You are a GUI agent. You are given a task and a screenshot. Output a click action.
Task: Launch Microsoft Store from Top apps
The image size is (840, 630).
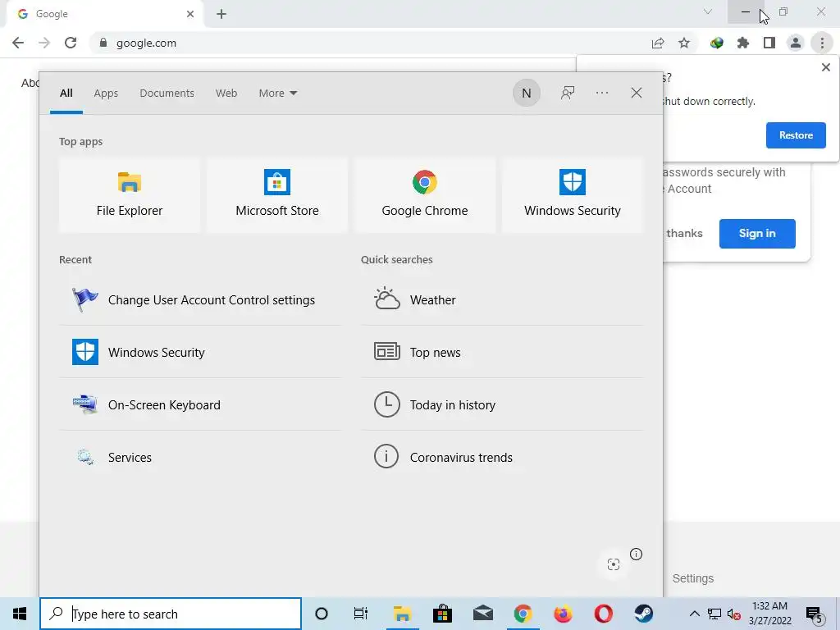tap(277, 195)
